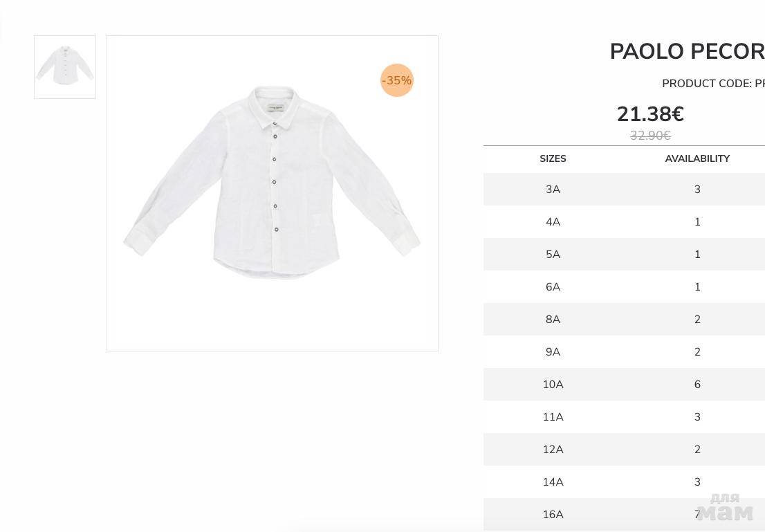Click the PRODUCT CODE text
Viewport: 765px width, 532px height.
[712, 84]
